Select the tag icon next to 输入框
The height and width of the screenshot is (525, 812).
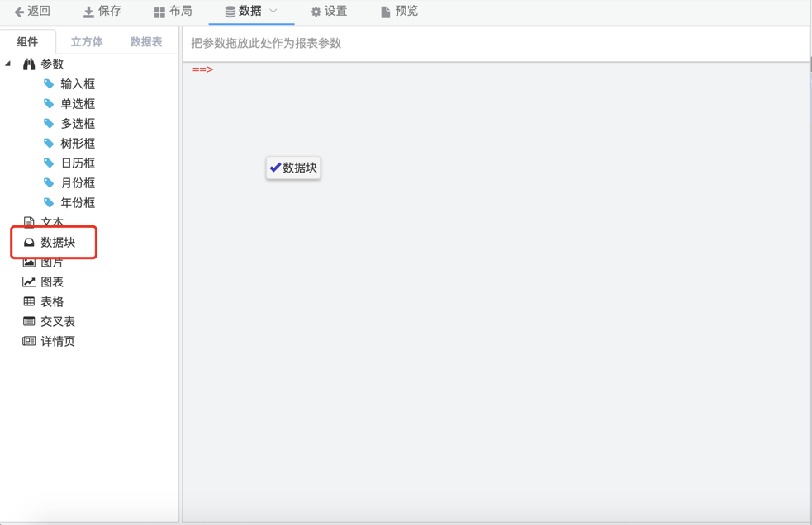pyautogui.click(x=49, y=84)
